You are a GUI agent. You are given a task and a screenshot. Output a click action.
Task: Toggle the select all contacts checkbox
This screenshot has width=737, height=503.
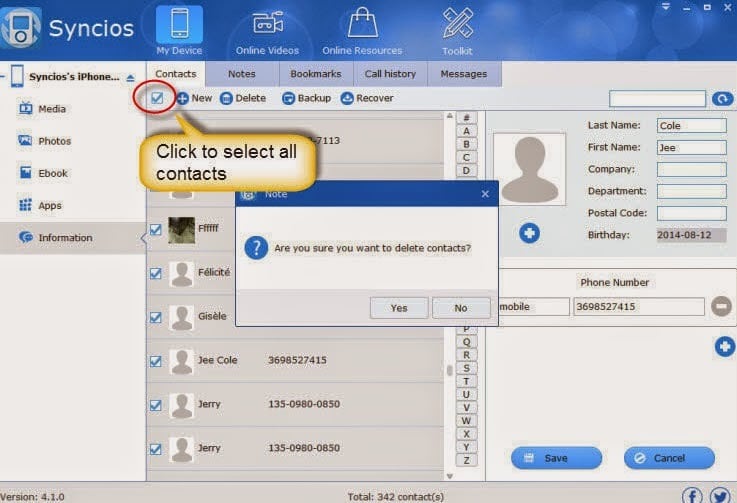click(157, 98)
